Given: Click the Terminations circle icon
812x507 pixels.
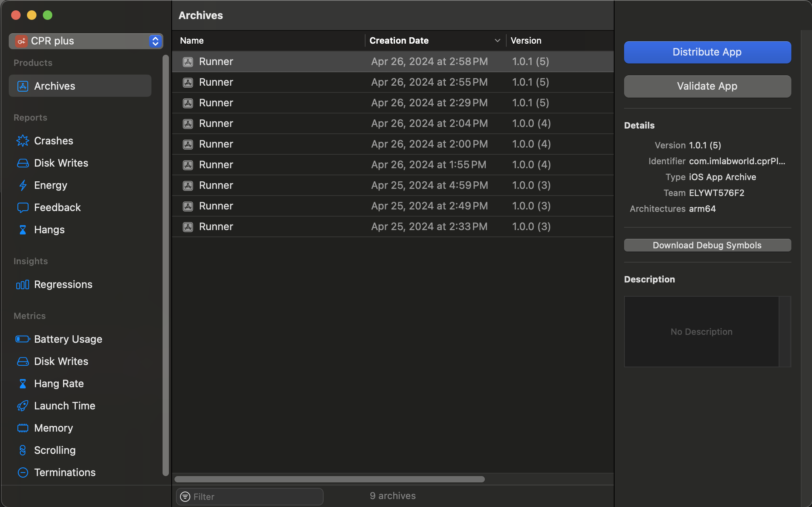Looking at the screenshot, I should pyautogui.click(x=23, y=472).
